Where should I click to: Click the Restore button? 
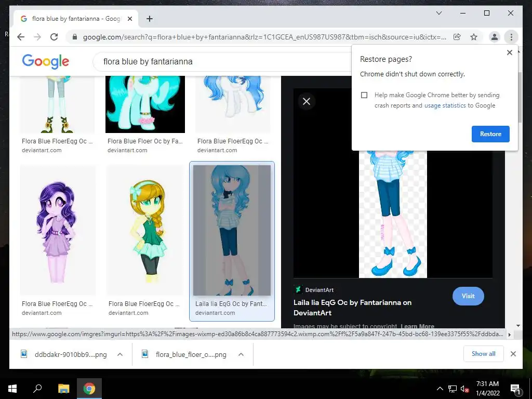pyautogui.click(x=490, y=134)
